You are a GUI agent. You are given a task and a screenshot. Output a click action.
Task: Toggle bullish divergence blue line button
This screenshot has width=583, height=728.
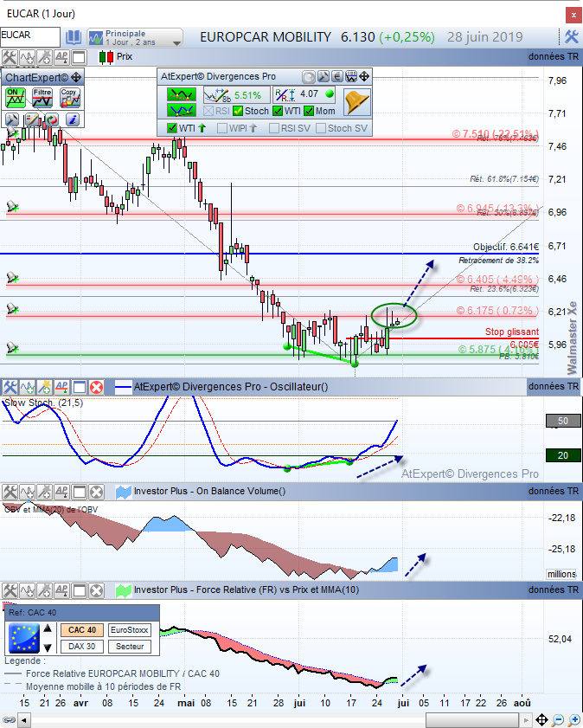click(182, 111)
